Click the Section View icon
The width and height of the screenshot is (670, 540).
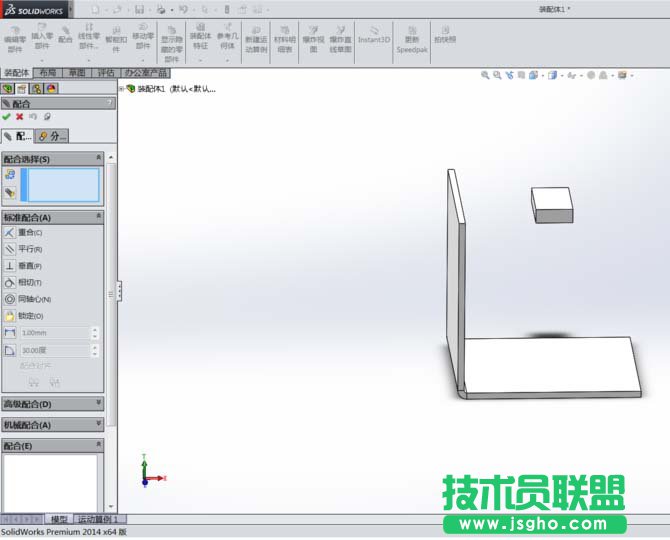point(521,75)
